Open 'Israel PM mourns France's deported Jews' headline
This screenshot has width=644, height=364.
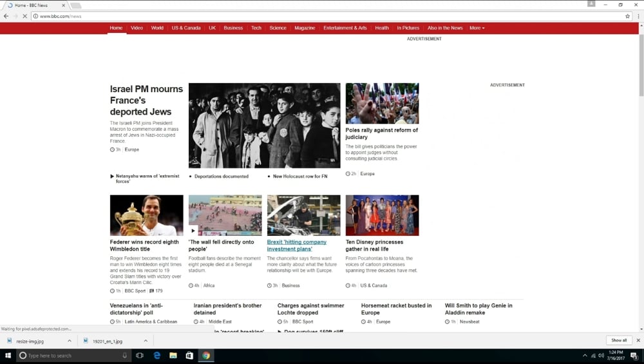[146, 101]
